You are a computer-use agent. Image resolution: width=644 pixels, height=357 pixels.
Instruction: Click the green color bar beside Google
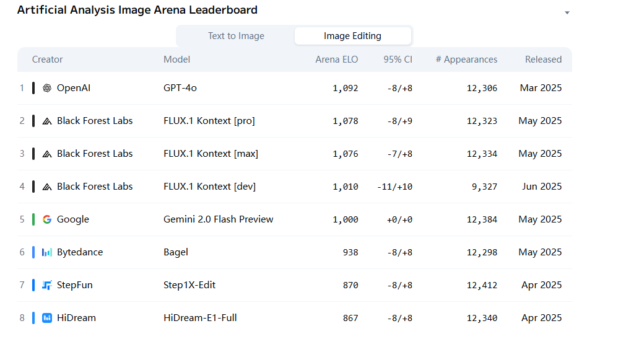33,219
